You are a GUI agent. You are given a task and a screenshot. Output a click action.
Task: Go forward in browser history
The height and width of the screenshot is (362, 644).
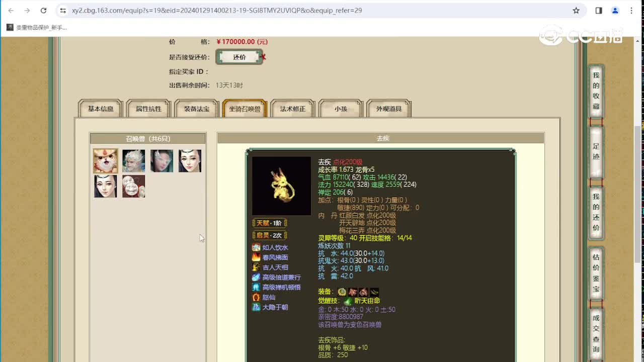[27, 10]
